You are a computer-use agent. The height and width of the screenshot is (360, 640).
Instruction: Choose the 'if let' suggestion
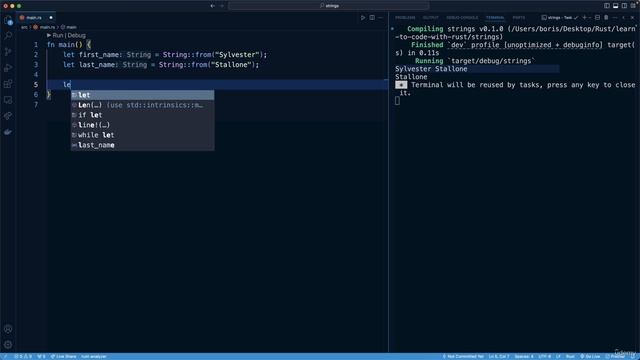point(142,115)
